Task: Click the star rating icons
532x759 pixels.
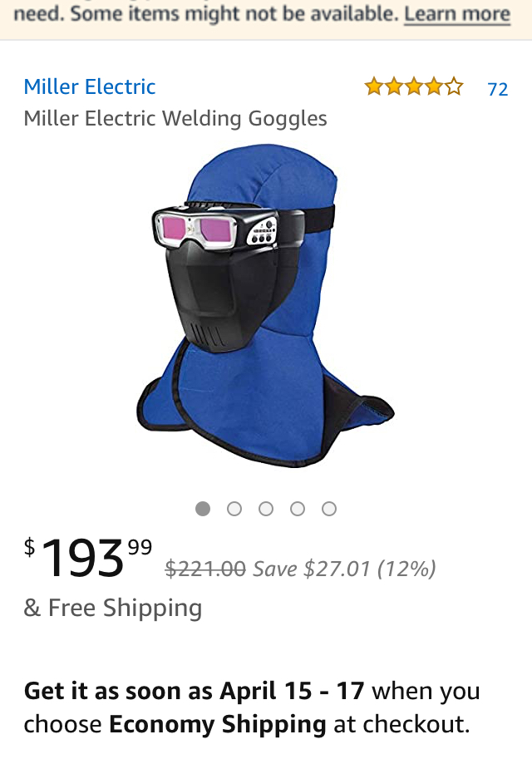Action: [x=414, y=87]
